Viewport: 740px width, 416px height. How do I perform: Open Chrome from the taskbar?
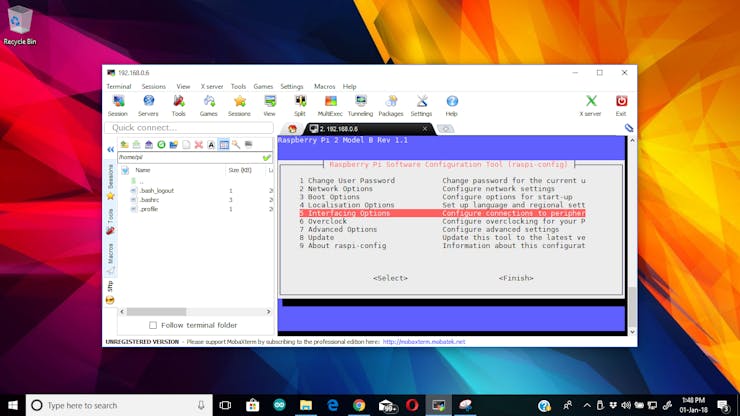coord(359,405)
